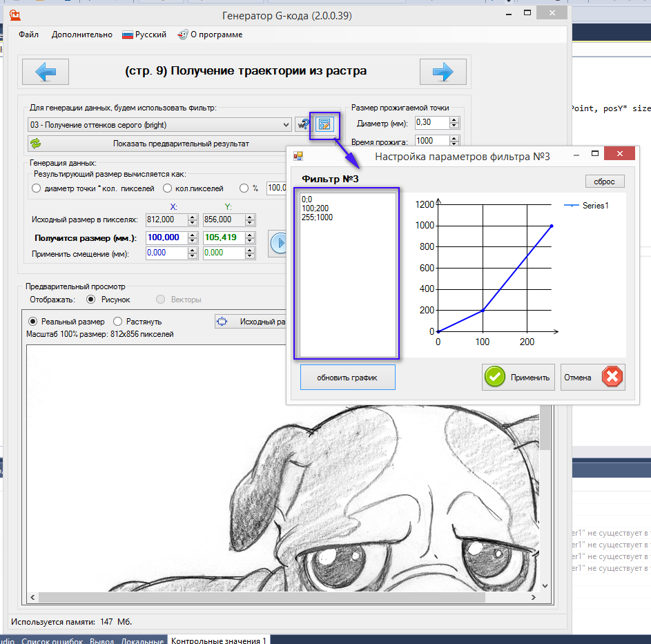Screen dimensions: 651x644
Task: Click source Y pixel size field 856,000
Action: pos(224,219)
